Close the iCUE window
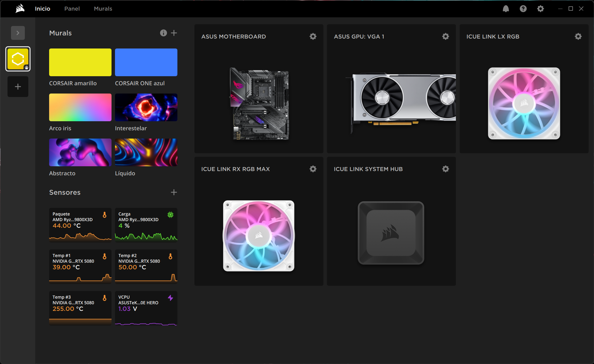Screen dimensions: 594x364 tap(581, 9)
